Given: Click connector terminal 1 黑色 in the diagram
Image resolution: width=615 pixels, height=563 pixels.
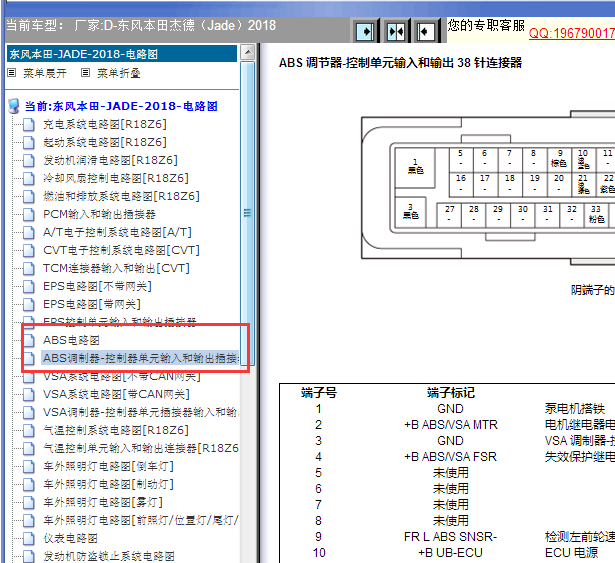Looking at the screenshot, I should 415,167.
